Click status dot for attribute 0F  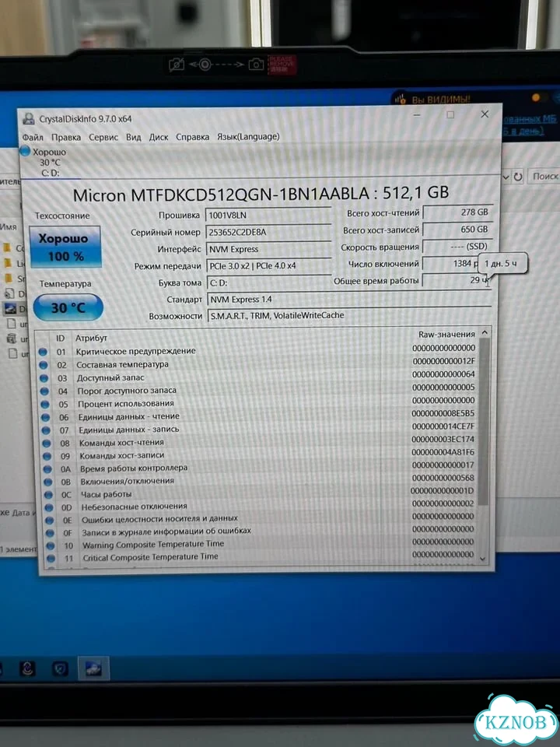click(x=50, y=533)
